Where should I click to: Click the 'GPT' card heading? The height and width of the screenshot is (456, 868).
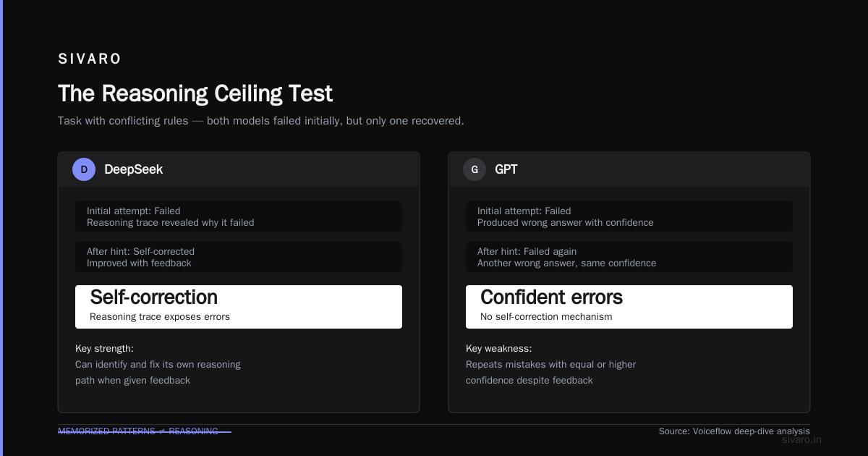(506, 169)
